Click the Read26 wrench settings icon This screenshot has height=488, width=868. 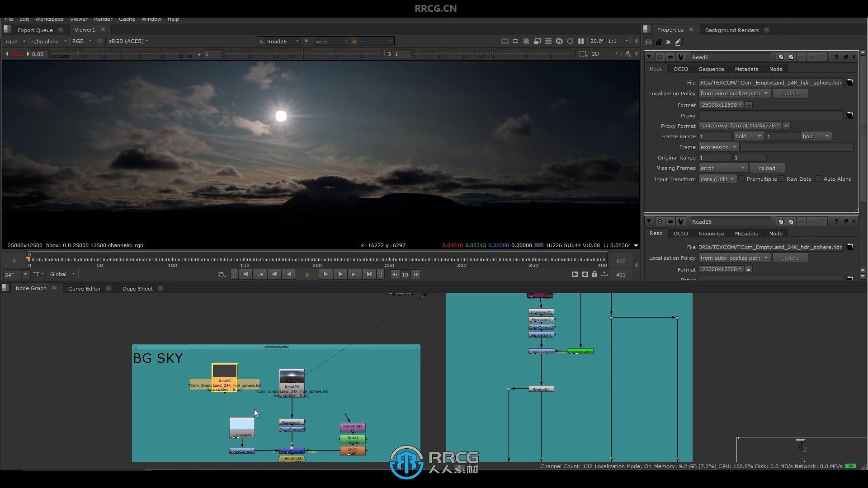click(x=681, y=221)
